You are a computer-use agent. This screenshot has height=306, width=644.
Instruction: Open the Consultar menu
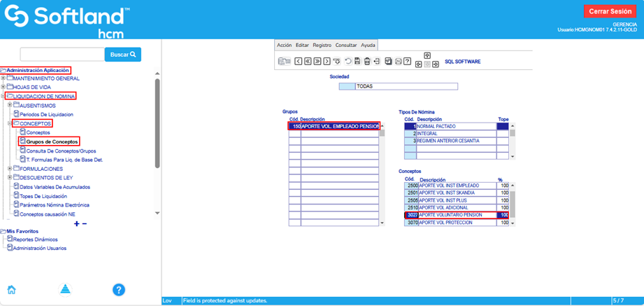pyautogui.click(x=346, y=45)
